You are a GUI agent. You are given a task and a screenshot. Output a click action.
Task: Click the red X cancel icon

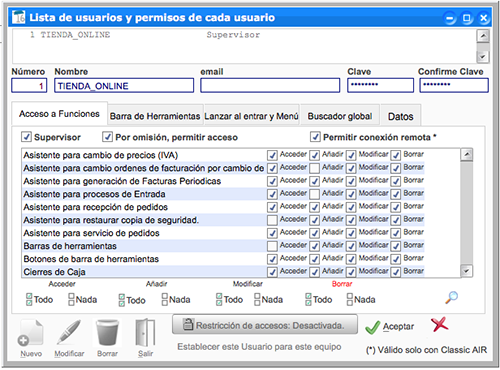tap(440, 324)
